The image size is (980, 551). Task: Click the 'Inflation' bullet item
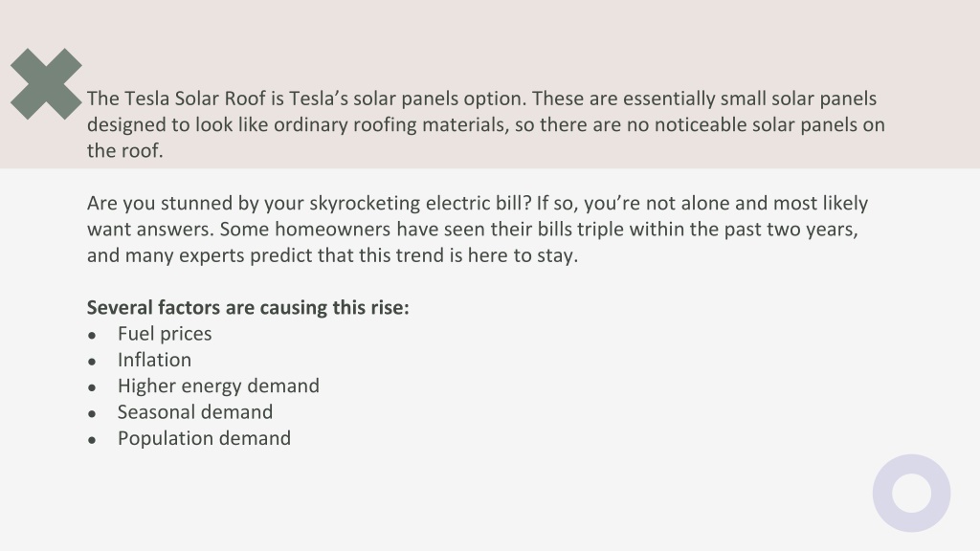click(154, 360)
